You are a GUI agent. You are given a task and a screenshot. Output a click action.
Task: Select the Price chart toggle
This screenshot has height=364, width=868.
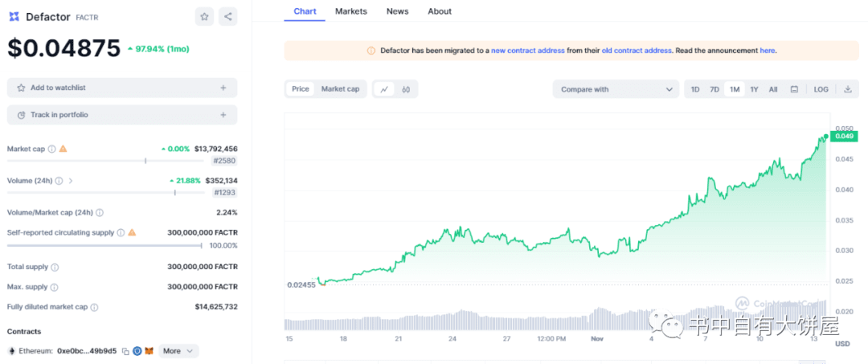coord(301,89)
